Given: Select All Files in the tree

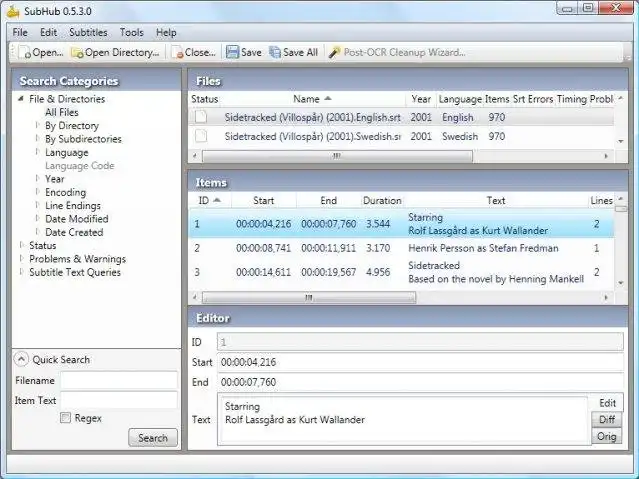Looking at the screenshot, I should click(x=62, y=112).
